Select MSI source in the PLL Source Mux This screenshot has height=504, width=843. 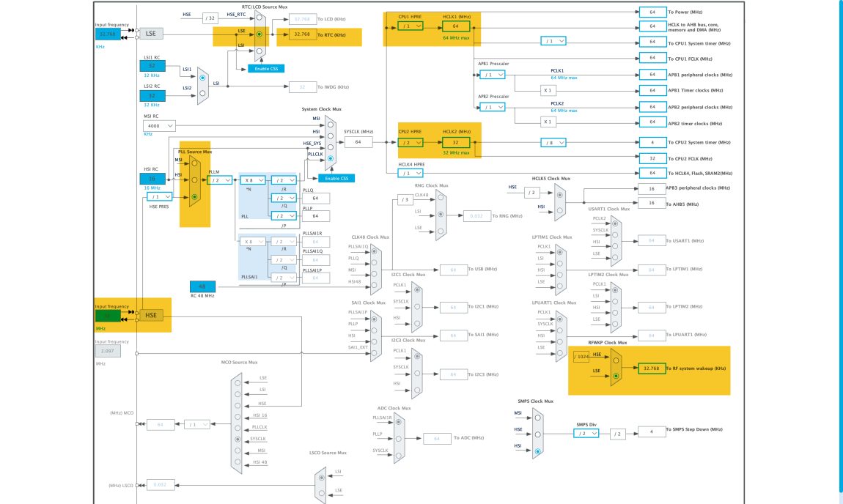pyautogui.click(x=194, y=163)
